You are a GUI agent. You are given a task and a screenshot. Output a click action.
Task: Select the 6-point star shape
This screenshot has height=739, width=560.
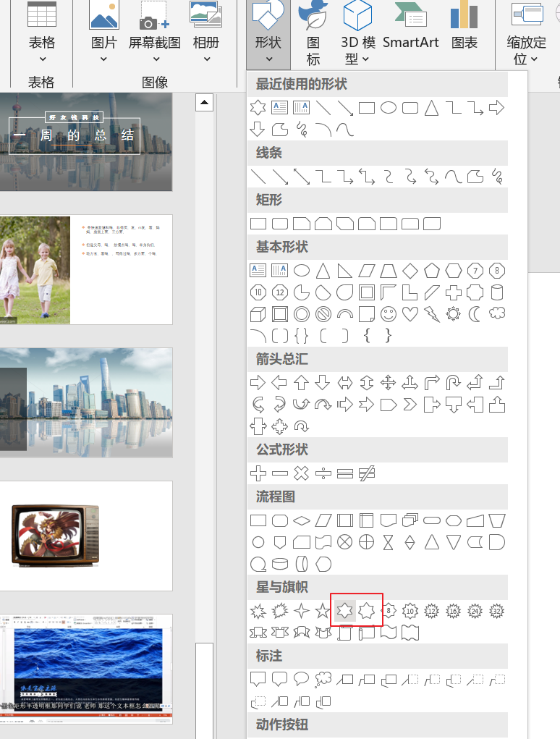pyautogui.click(x=344, y=612)
